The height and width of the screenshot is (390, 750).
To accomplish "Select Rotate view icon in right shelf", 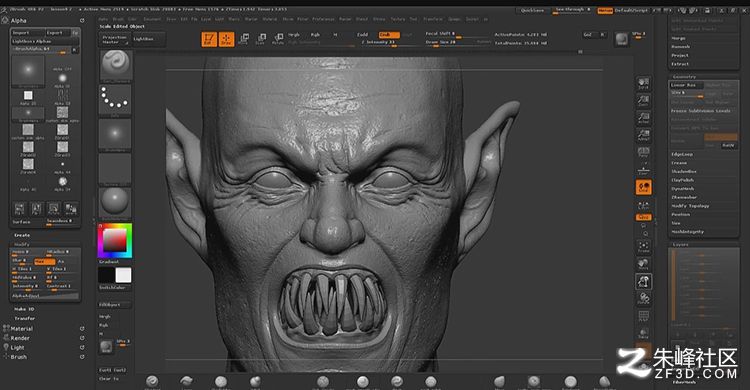I will (x=643, y=299).
